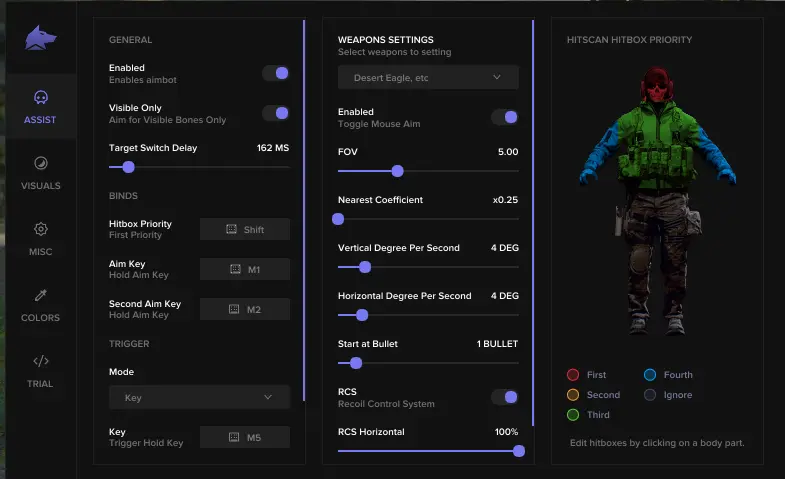
Task: Click keyboard icon in Trigger Key bind
Action: click(x=235, y=437)
